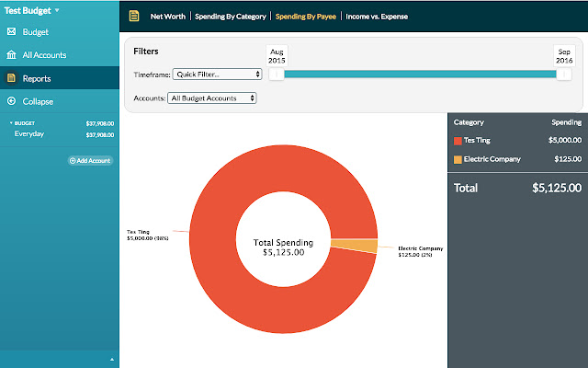Collapse the BUDGET accounts group
Screen dimensions: 588x368
(x=11, y=122)
